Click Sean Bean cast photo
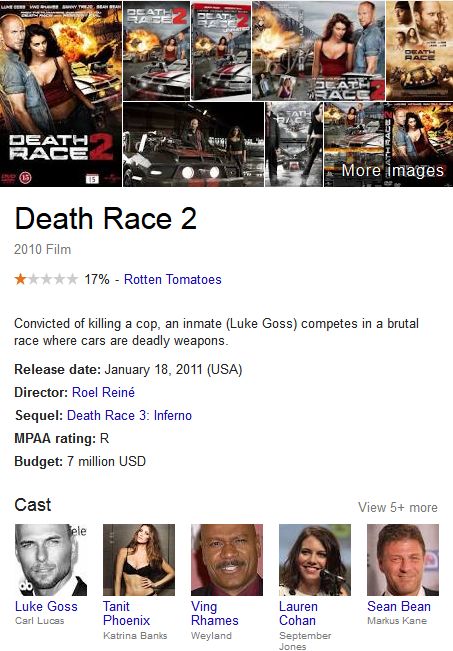 pos(403,560)
